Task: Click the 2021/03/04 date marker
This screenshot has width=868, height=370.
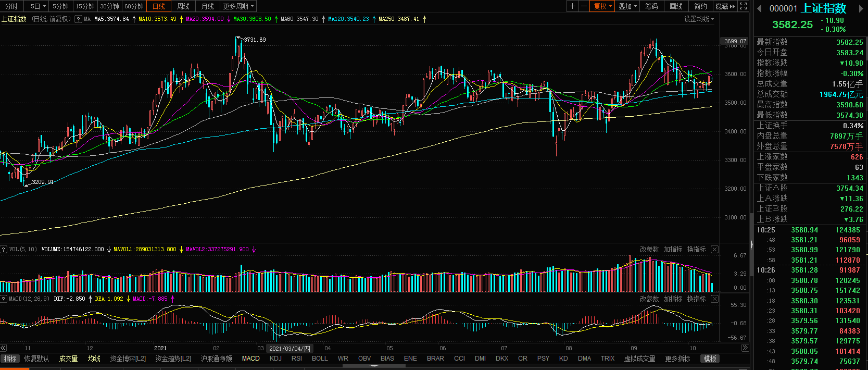Action: point(290,349)
